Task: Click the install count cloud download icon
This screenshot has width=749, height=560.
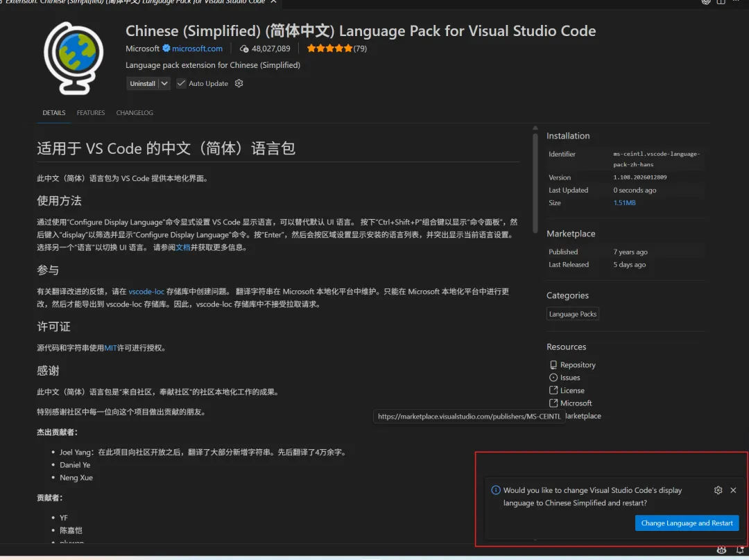Action: tap(244, 49)
